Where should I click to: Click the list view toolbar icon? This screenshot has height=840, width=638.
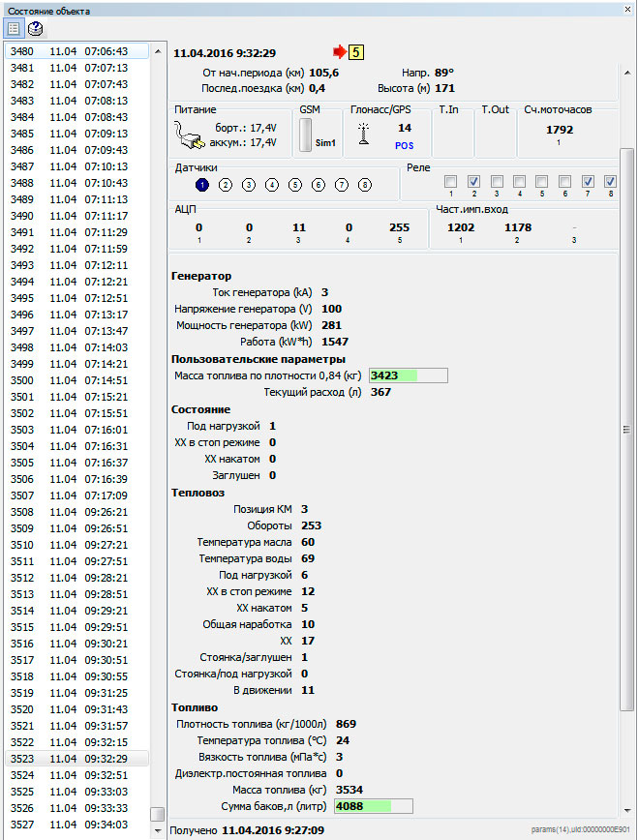point(15,29)
